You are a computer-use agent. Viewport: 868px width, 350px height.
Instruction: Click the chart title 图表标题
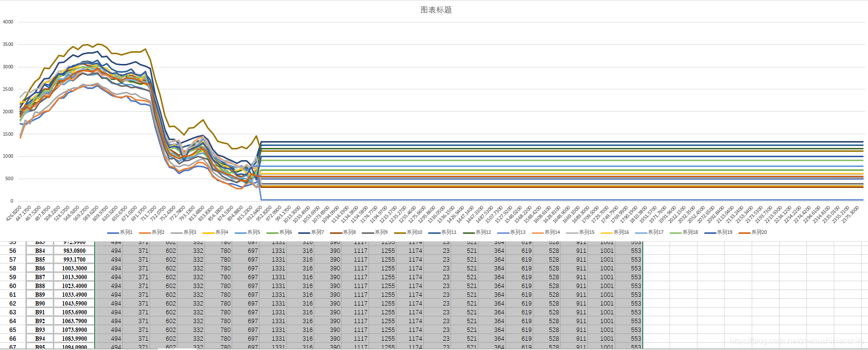pyautogui.click(x=436, y=10)
